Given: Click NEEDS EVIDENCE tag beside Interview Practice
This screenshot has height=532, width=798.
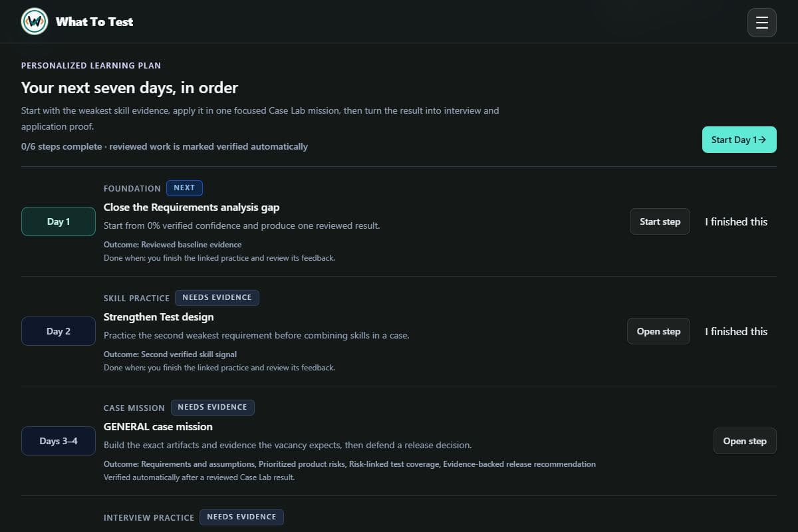Looking at the screenshot, I should 241,517.
